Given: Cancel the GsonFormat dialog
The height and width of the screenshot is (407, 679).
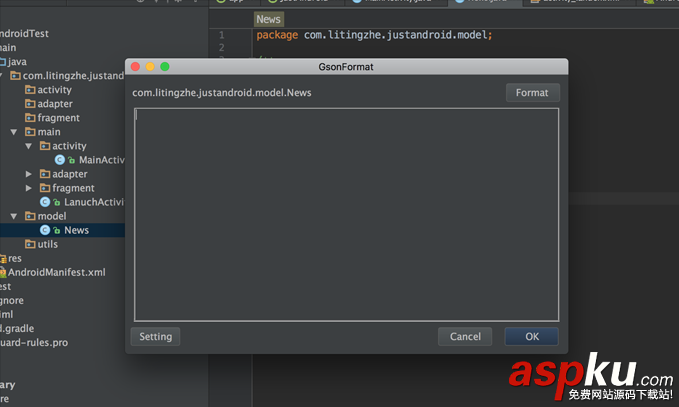Looking at the screenshot, I should click(465, 336).
